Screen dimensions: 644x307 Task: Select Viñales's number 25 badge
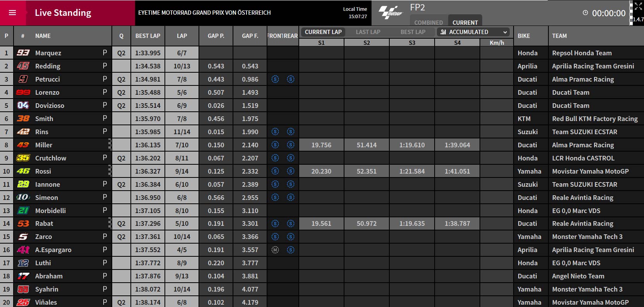(x=23, y=302)
